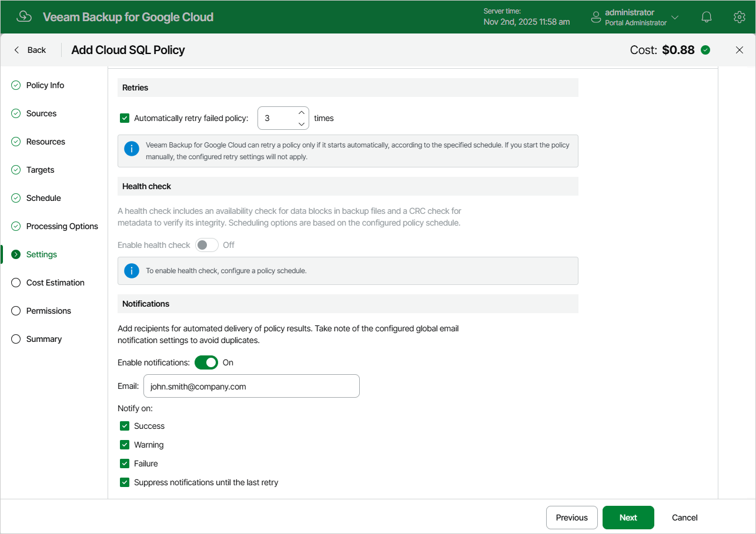Image resolution: width=756 pixels, height=534 pixels.
Task: Go to the Resources step
Action: pyautogui.click(x=46, y=142)
